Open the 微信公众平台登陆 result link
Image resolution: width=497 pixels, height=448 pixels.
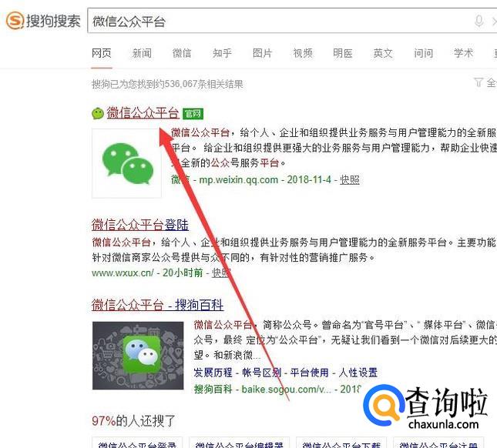point(140,225)
